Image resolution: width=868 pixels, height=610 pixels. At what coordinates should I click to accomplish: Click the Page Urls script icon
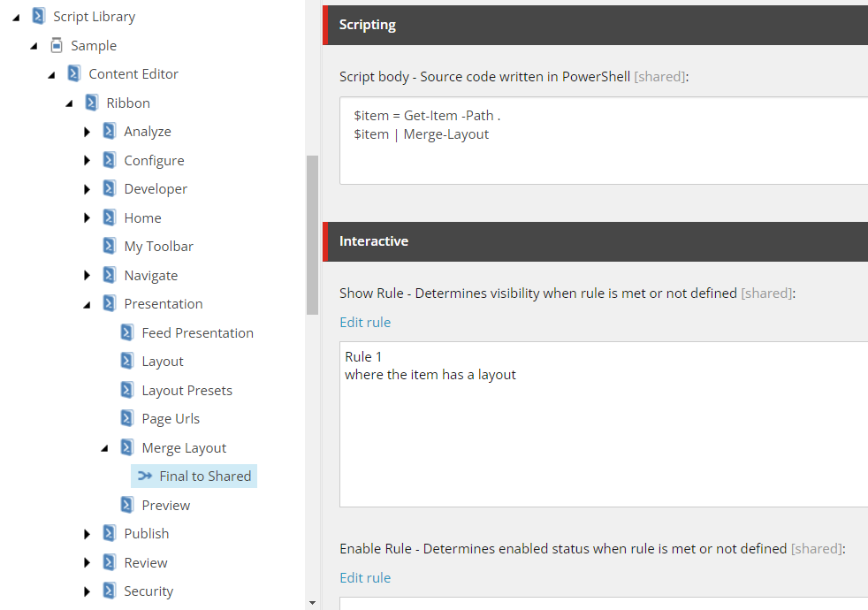click(x=126, y=418)
